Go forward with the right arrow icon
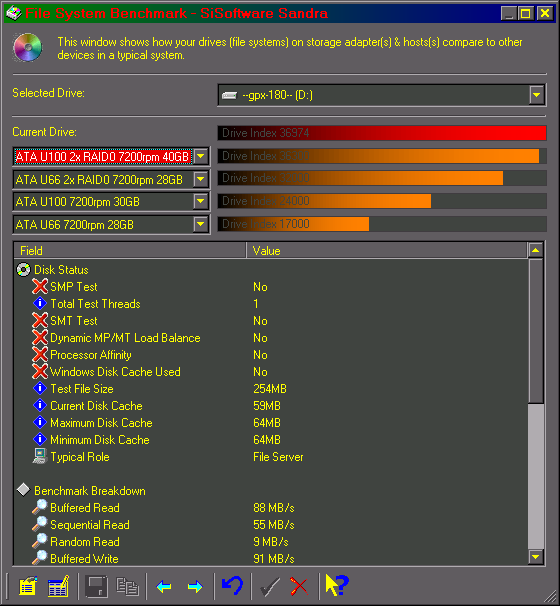Image resolution: width=560 pixels, height=606 pixels. coord(195,587)
